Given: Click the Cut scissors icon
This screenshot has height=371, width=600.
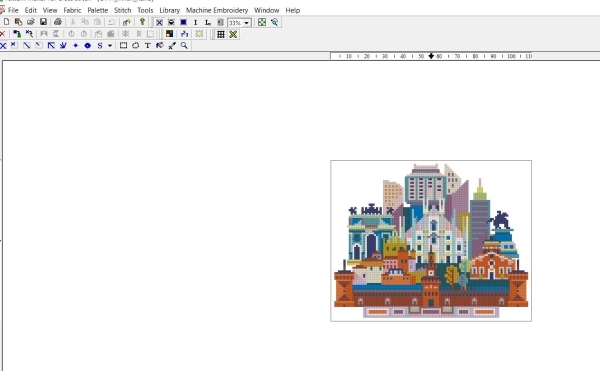Looking at the screenshot, I should point(73,22).
